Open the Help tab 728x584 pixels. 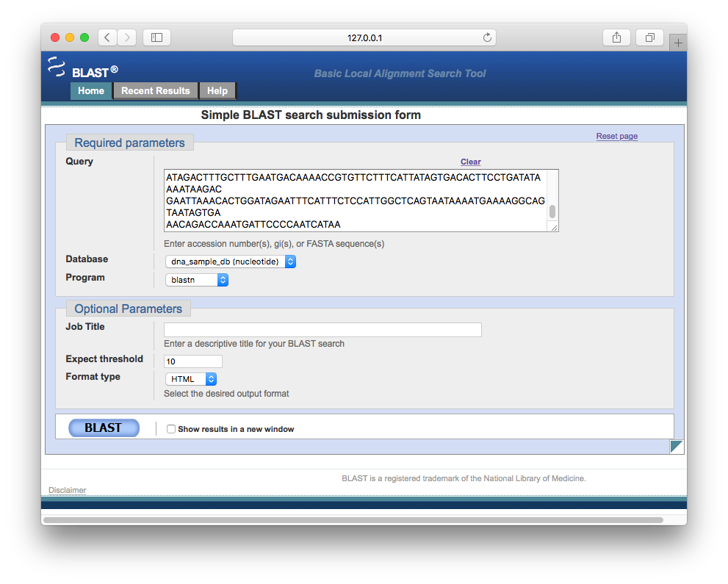(x=217, y=91)
